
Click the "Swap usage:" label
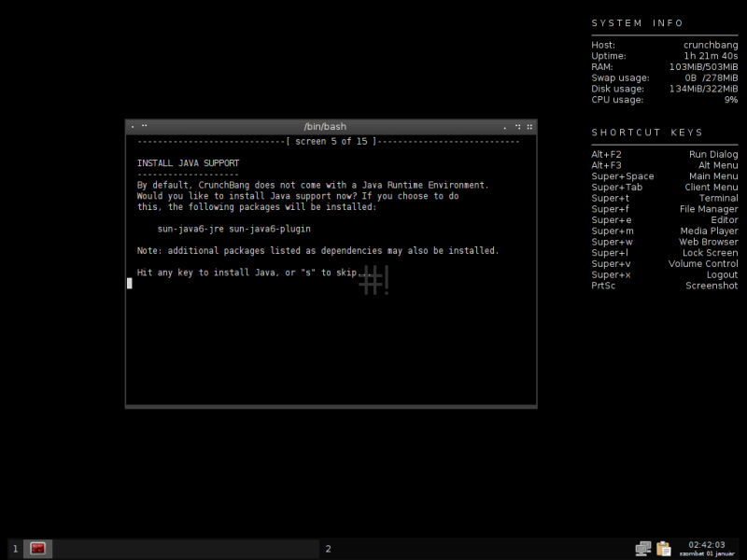click(x=620, y=77)
